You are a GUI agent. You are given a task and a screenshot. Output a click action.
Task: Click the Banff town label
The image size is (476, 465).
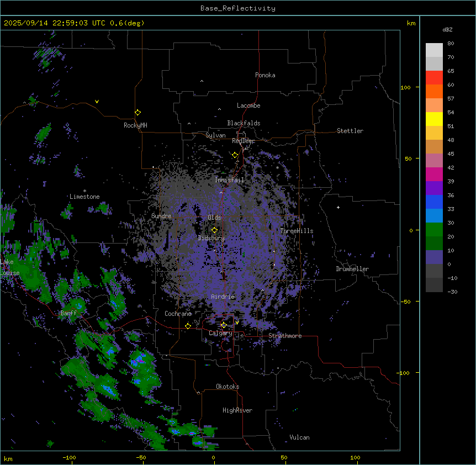(x=68, y=313)
